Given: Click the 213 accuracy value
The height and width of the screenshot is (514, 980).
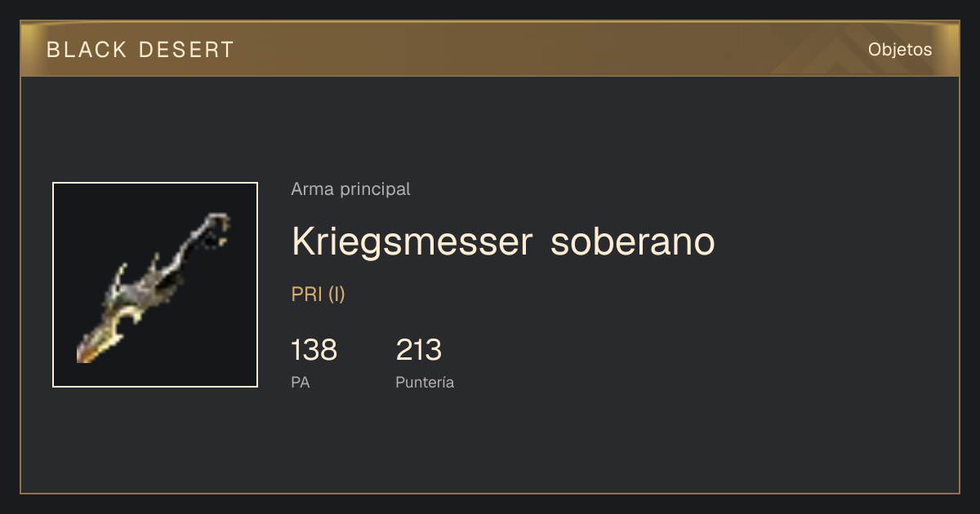Looking at the screenshot, I should (x=419, y=350).
